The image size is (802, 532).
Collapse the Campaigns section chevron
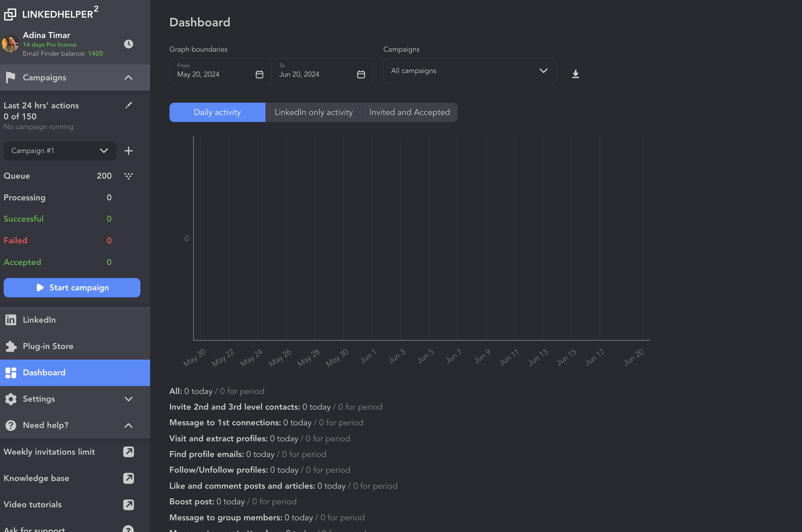click(x=128, y=78)
